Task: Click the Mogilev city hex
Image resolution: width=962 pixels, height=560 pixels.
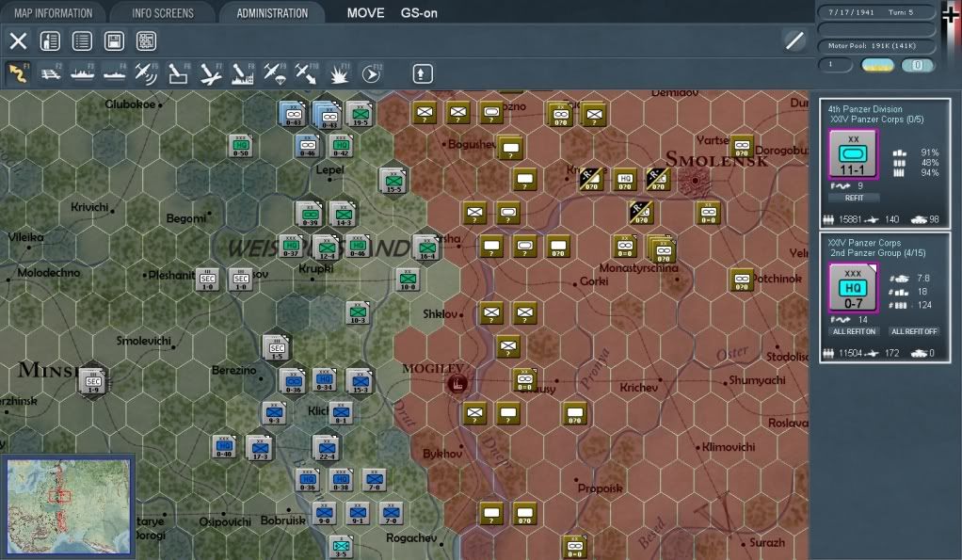Action: (x=457, y=384)
